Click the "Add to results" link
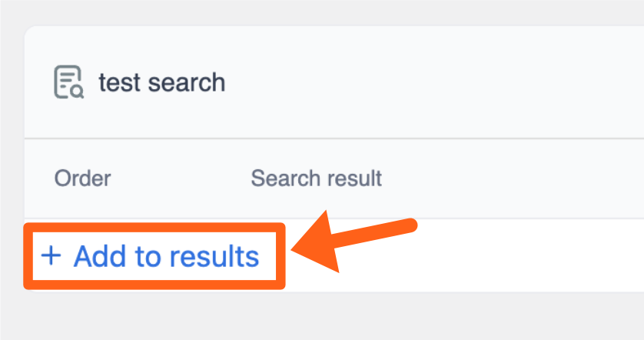 [x=166, y=256]
